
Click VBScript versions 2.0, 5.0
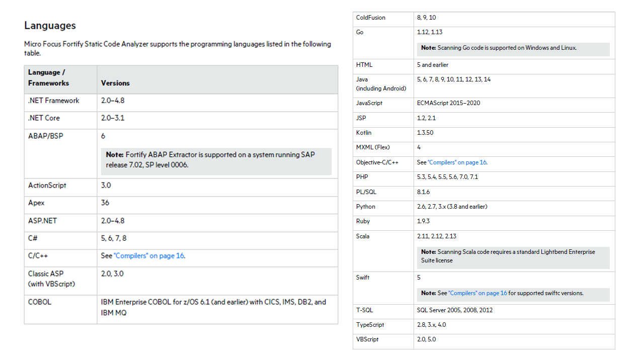click(427, 339)
